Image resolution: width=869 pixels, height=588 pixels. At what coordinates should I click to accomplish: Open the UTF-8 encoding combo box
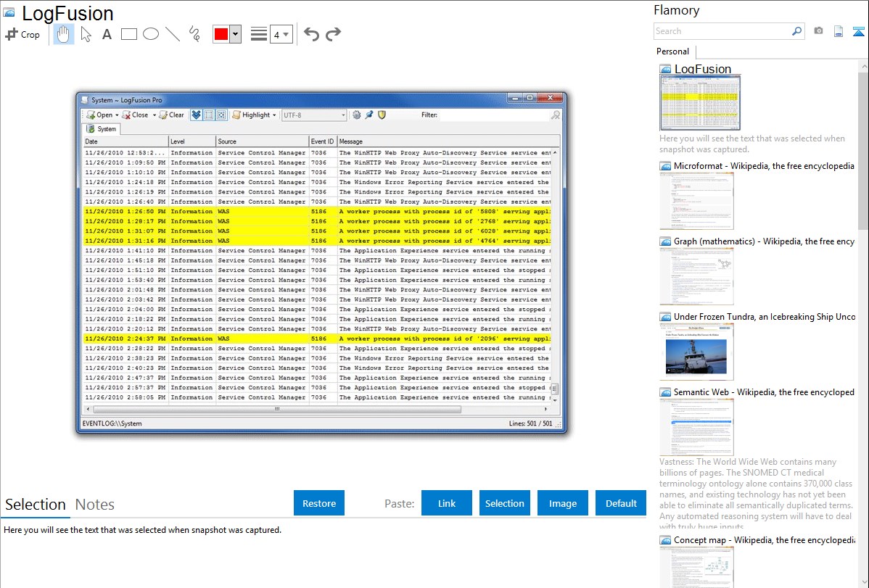click(313, 115)
